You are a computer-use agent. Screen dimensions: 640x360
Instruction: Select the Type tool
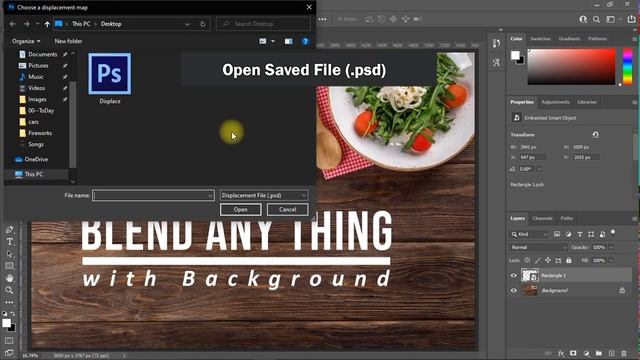pos(9,242)
